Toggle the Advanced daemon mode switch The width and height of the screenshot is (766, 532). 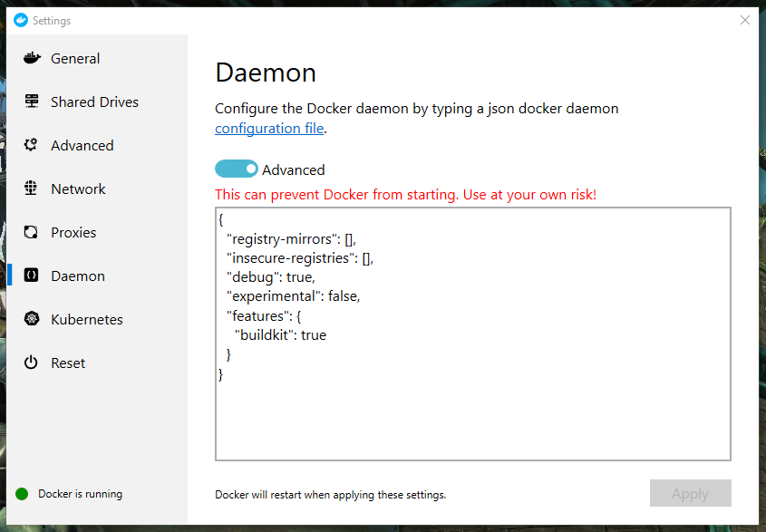pos(237,169)
